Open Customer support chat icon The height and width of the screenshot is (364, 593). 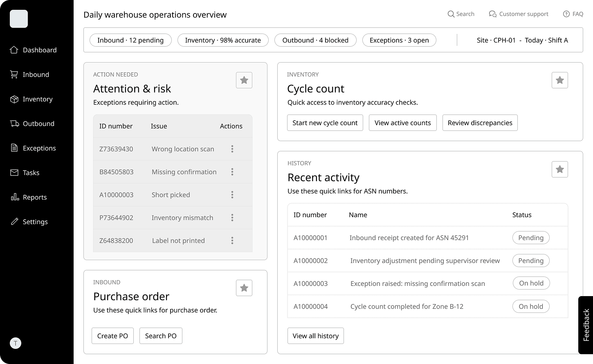pyautogui.click(x=493, y=14)
